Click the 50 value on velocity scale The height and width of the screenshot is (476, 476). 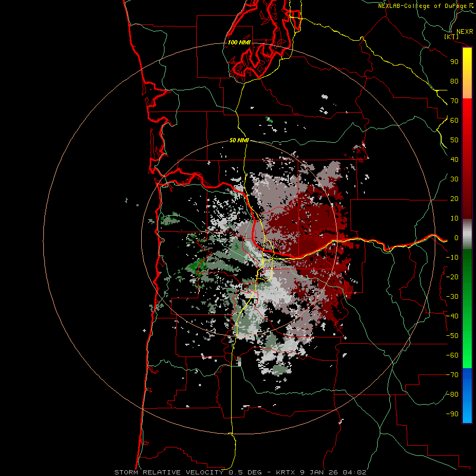pos(454,140)
